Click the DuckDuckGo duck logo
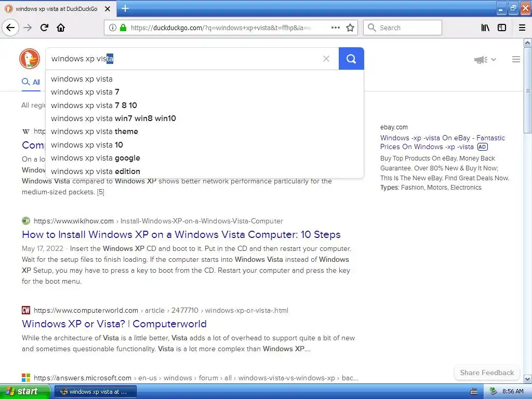This screenshot has width=532, height=399. tap(30, 59)
